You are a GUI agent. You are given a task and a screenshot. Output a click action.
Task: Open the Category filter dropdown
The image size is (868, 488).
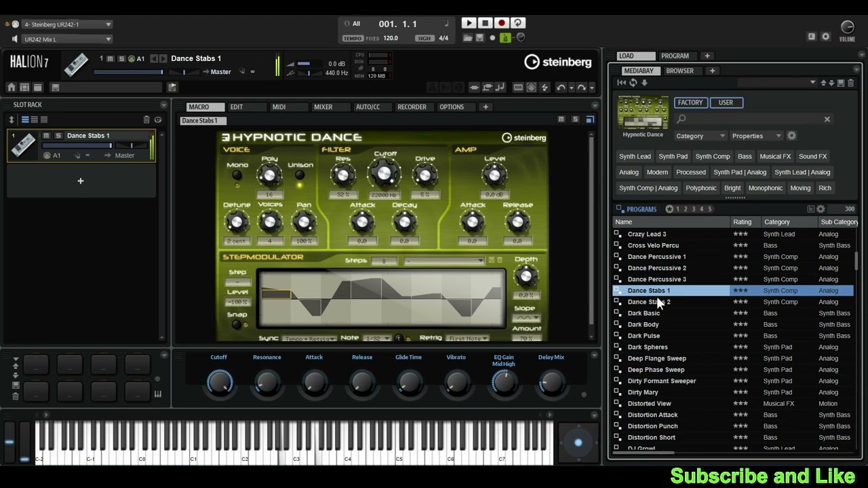click(x=701, y=136)
